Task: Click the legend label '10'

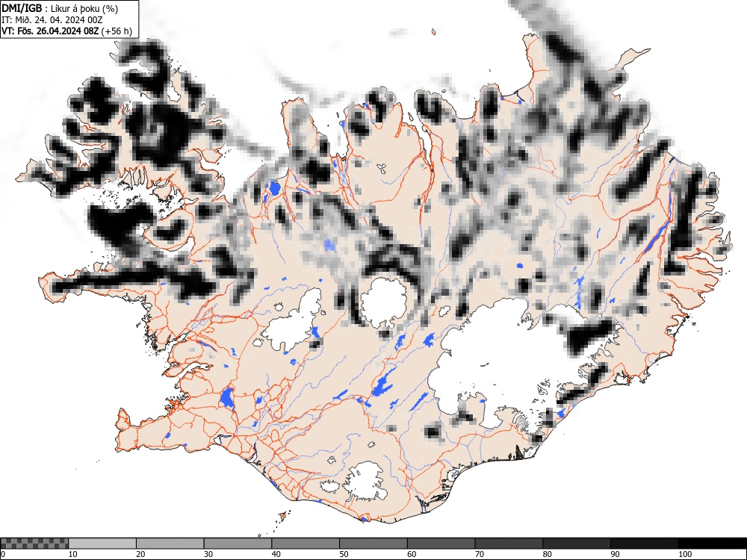Action: pyautogui.click(x=73, y=554)
